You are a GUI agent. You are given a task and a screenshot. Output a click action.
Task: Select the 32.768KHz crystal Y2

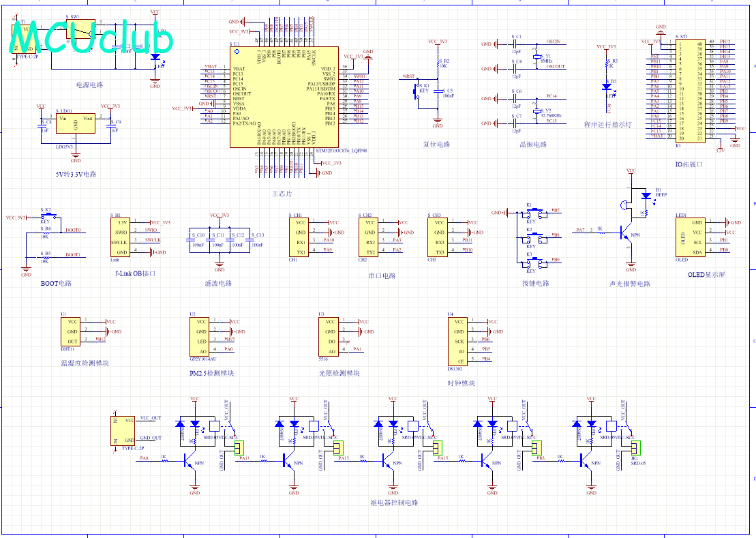coord(537,111)
